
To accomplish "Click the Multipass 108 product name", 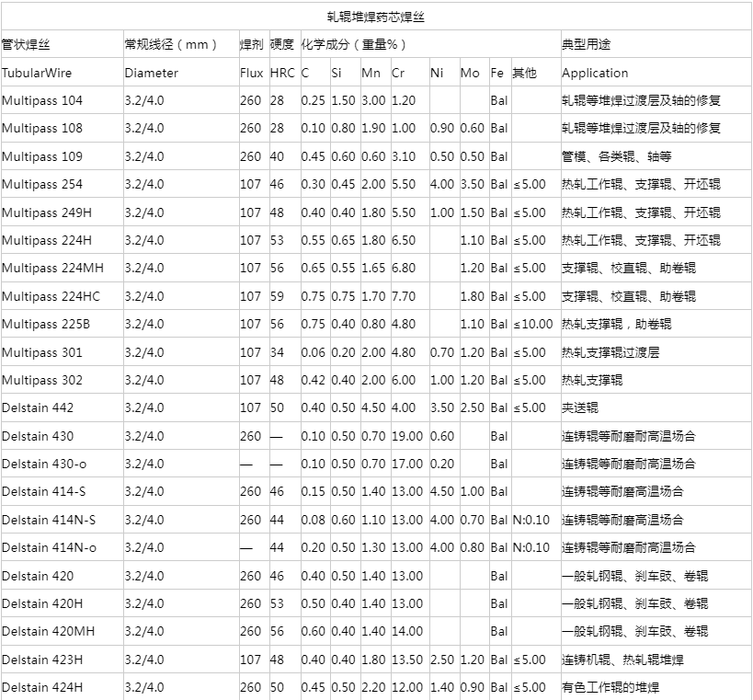I will [x=41, y=128].
